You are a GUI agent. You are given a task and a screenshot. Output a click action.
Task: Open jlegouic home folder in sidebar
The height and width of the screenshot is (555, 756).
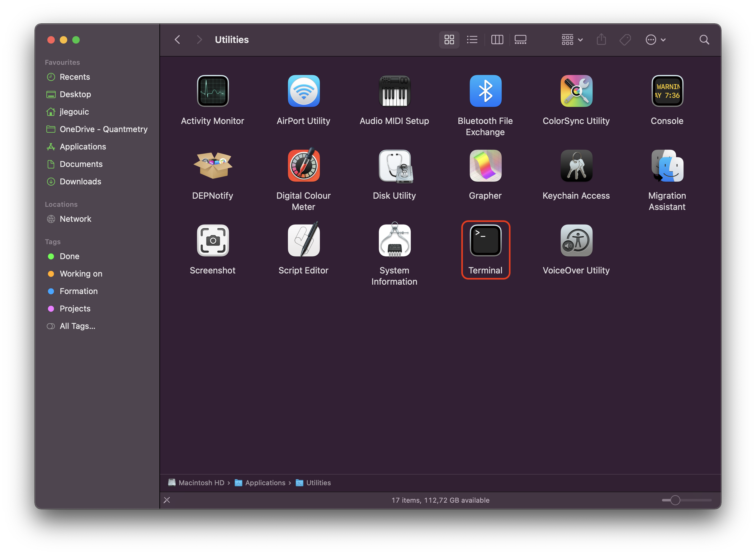coord(97,112)
